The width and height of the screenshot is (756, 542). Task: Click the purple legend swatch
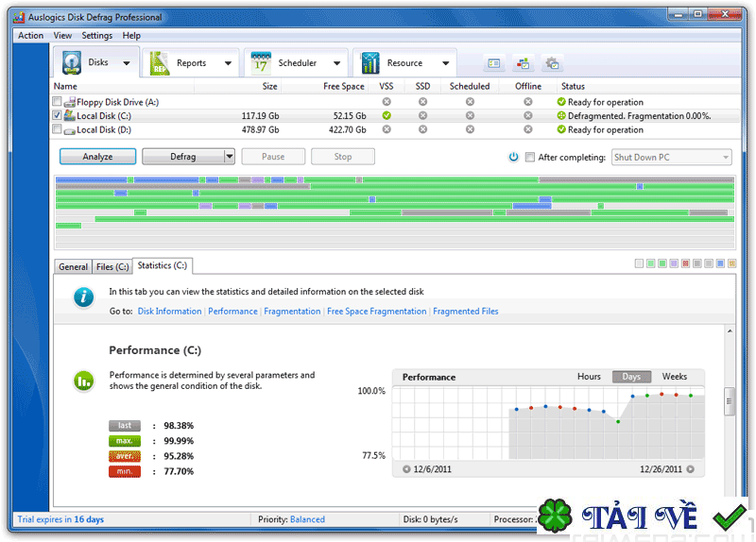(x=674, y=263)
